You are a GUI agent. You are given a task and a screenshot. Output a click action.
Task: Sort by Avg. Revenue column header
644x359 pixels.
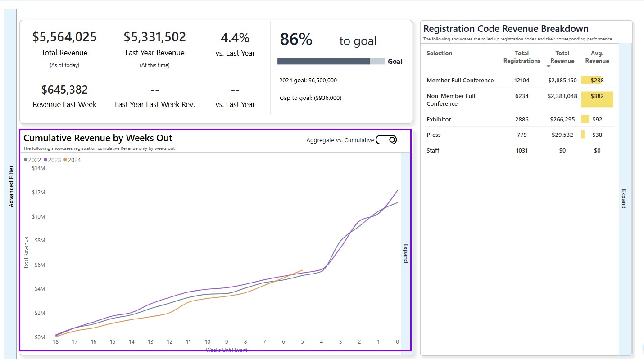pos(597,57)
